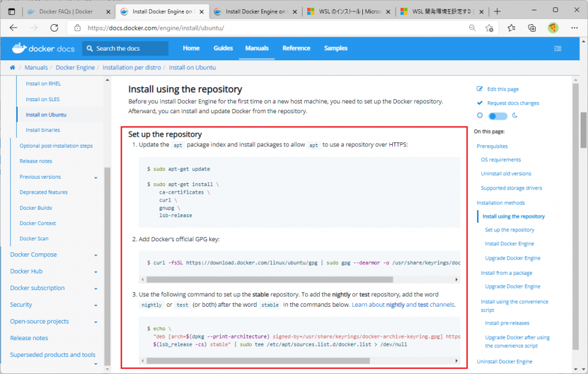This screenshot has height=374, width=588.
Task: Click the moon dark-theme icon
Action: click(x=515, y=115)
